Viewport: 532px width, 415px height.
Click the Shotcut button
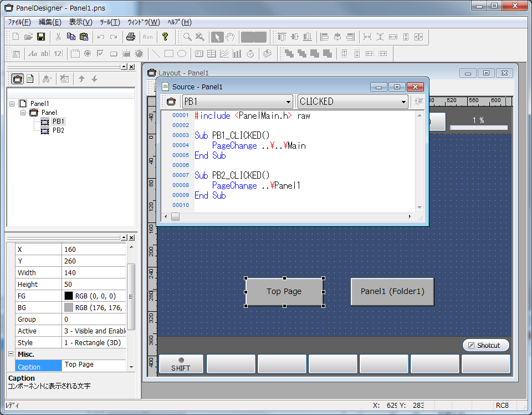[x=485, y=345]
